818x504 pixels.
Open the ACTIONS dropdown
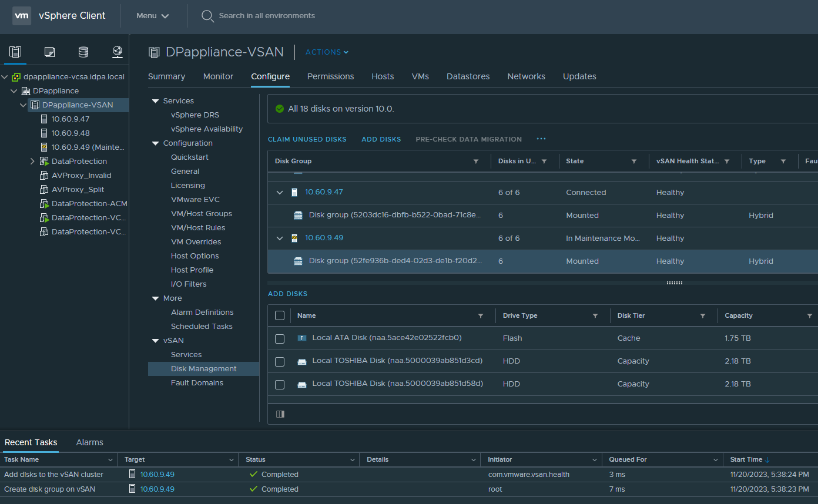[327, 52]
